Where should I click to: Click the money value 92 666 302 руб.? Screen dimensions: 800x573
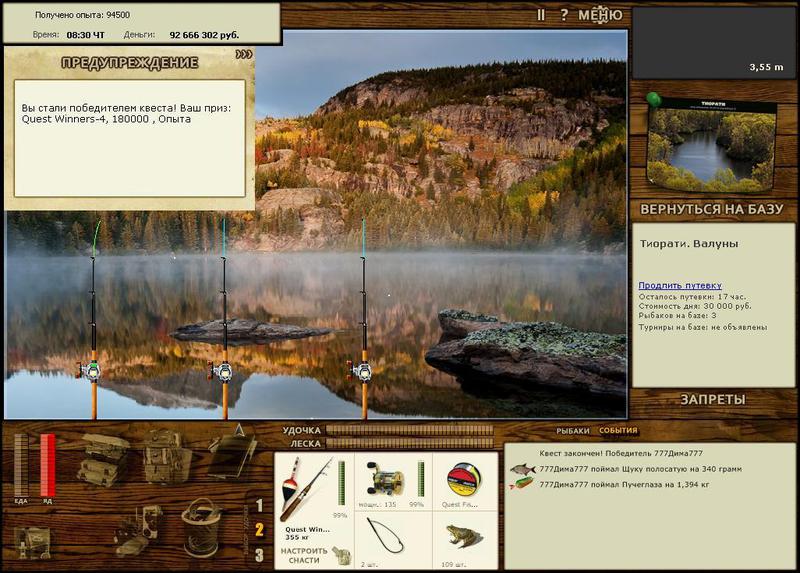point(204,35)
